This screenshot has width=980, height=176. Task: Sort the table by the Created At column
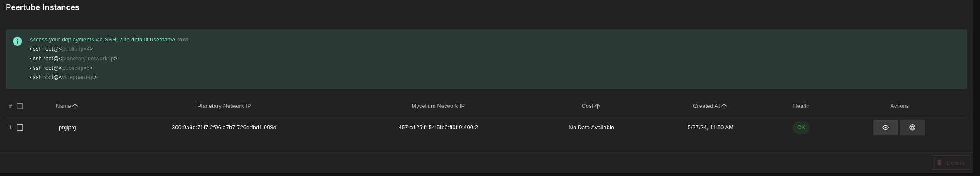tap(706, 106)
